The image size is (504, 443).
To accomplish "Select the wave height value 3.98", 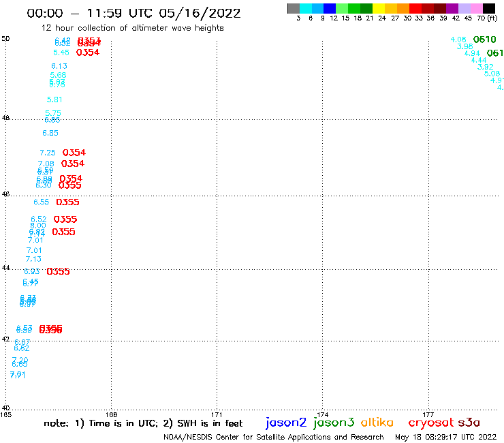I will click(x=465, y=46).
